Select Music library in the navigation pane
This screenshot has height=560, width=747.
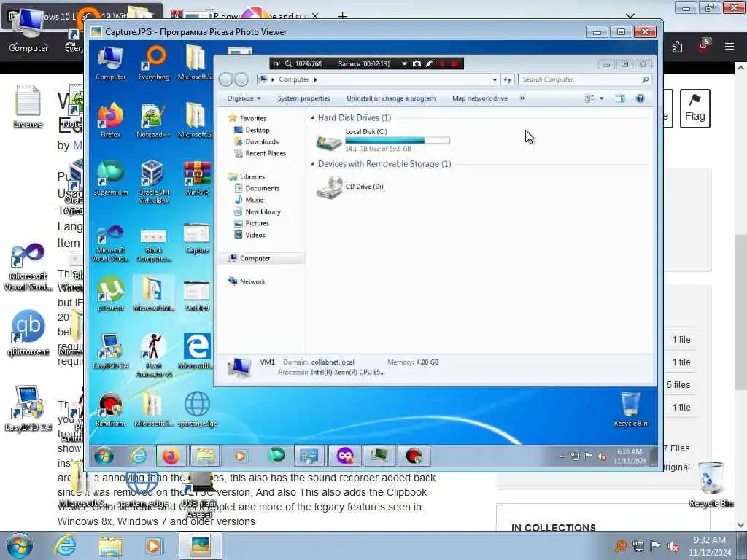coord(254,200)
